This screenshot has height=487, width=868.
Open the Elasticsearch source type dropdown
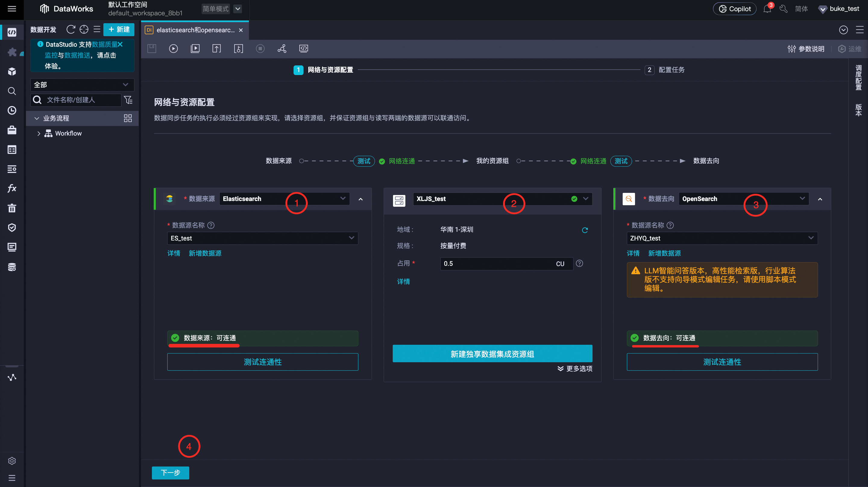coord(285,199)
